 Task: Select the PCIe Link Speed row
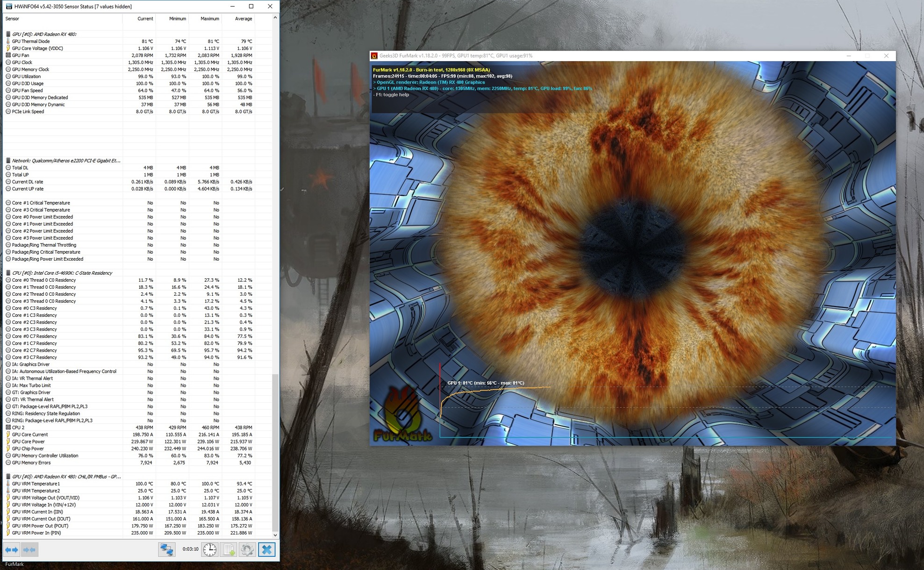138,112
